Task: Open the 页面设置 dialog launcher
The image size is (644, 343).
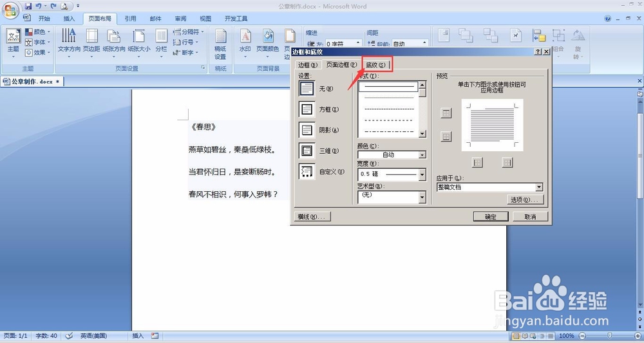Action: (203, 68)
